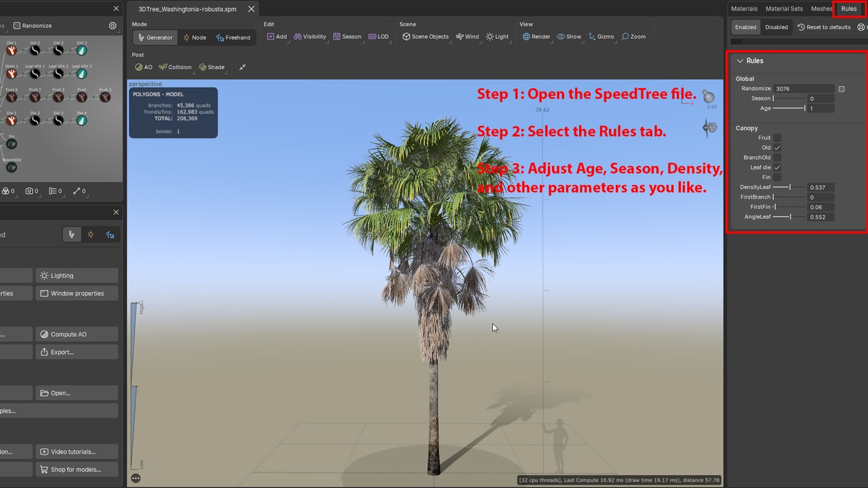This screenshot has width=868, height=488.
Task: Click Reset to defaults
Action: point(824,27)
